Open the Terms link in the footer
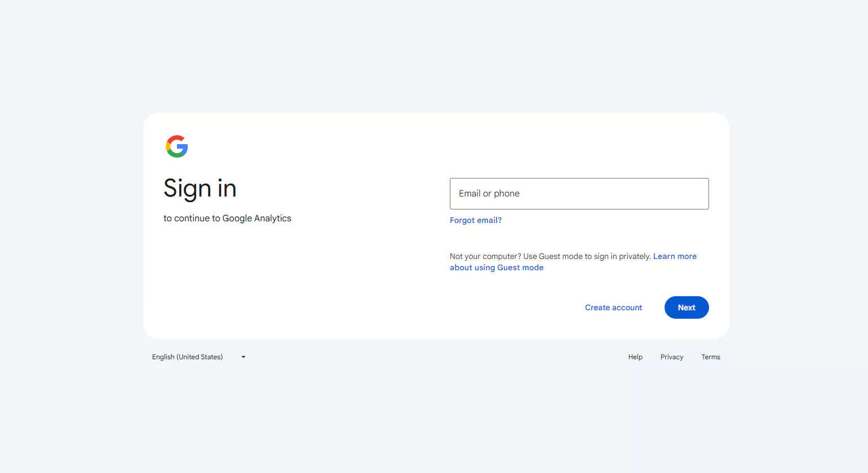This screenshot has width=868, height=473. 711,356
